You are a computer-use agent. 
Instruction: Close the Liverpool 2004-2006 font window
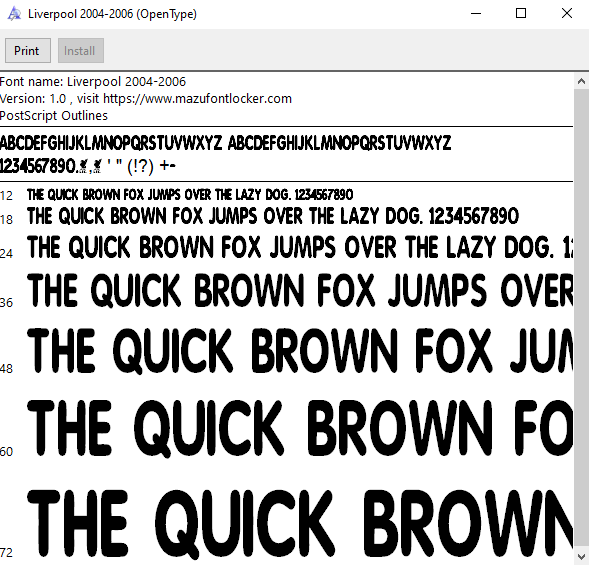click(x=566, y=14)
